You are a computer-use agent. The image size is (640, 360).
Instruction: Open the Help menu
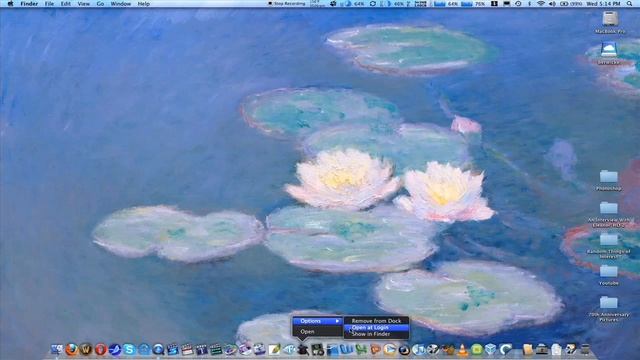click(x=143, y=4)
